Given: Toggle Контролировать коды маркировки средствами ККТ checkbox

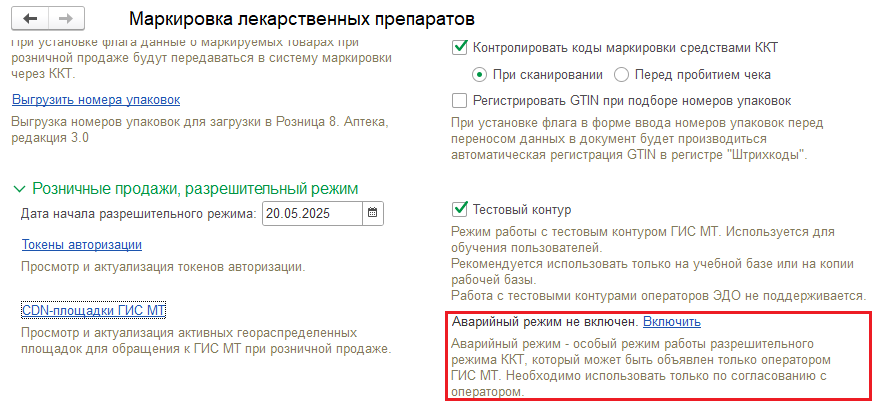Looking at the screenshot, I should click(x=460, y=48).
